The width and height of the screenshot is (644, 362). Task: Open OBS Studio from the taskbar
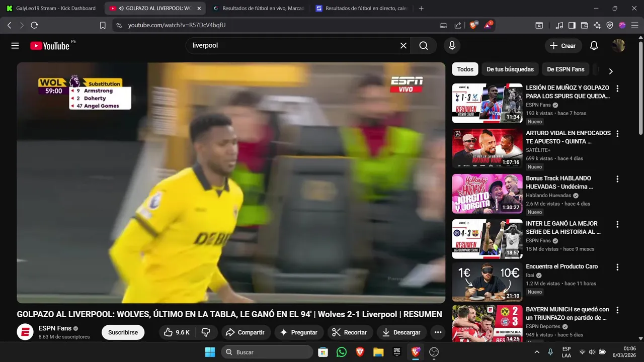[434, 352]
